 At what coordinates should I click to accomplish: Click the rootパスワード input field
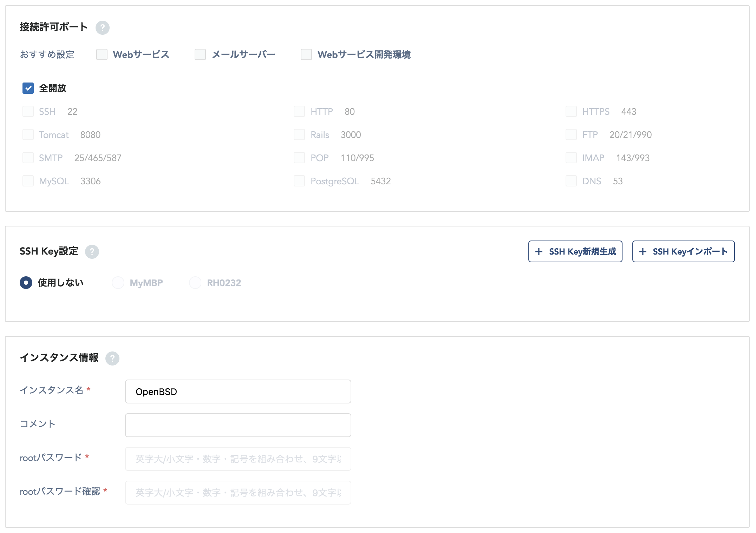coord(238,459)
